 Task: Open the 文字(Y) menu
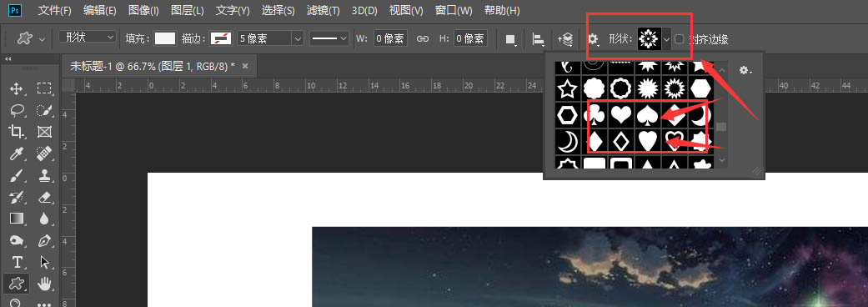pyautogui.click(x=233, y=10)
